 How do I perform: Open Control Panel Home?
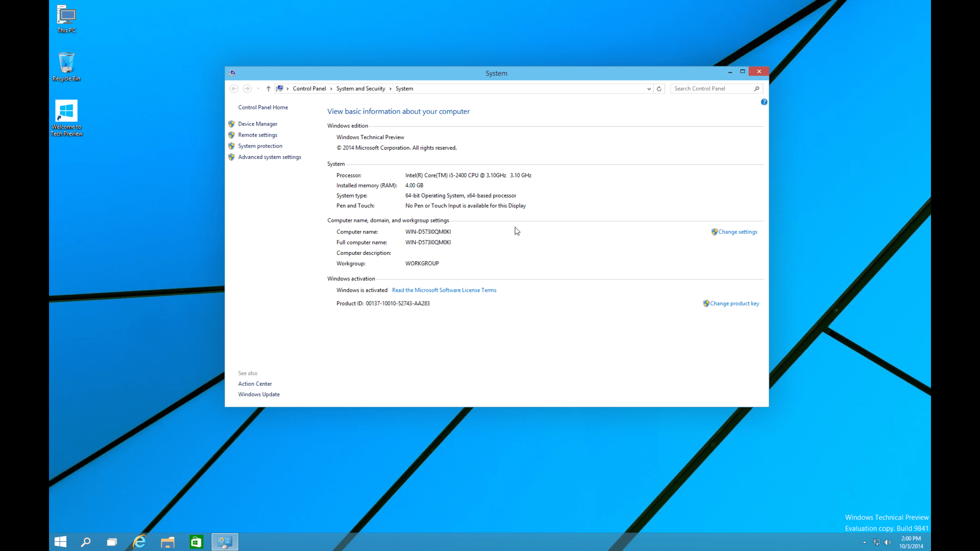[x=263, y=107]
